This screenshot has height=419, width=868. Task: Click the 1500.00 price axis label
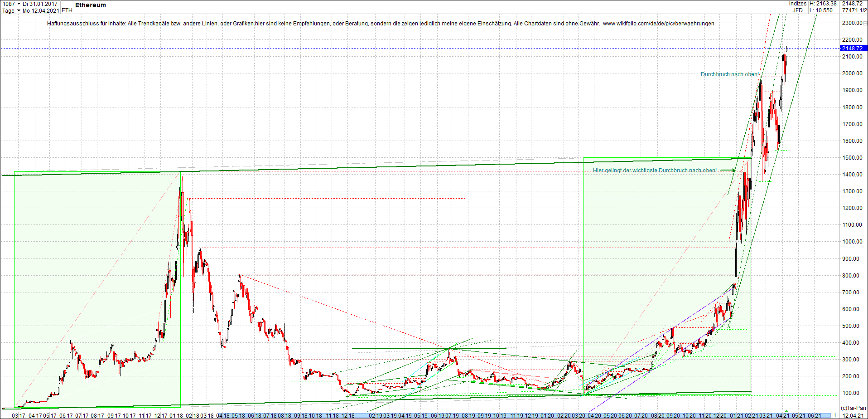pyautogui.click(x=852, y=158)
